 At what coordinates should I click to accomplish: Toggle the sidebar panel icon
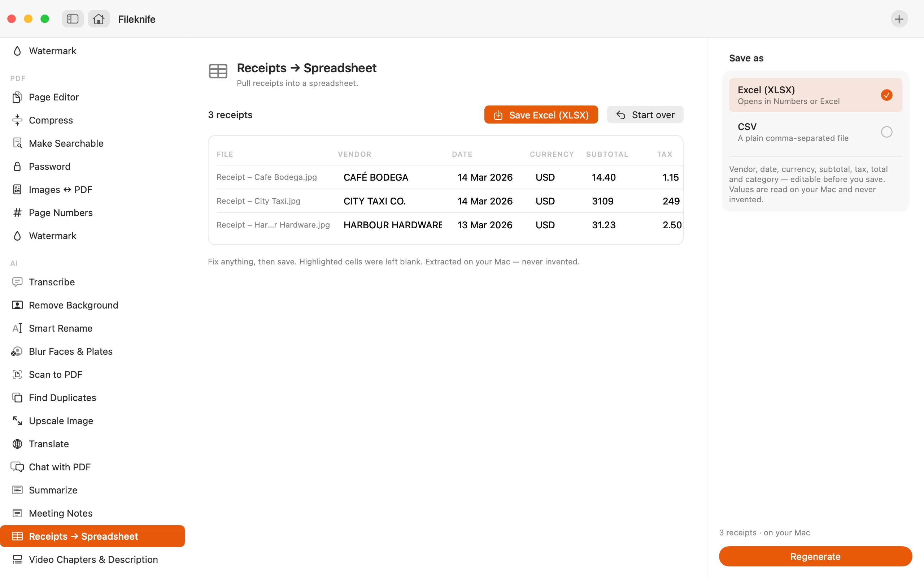click(73, 19)
